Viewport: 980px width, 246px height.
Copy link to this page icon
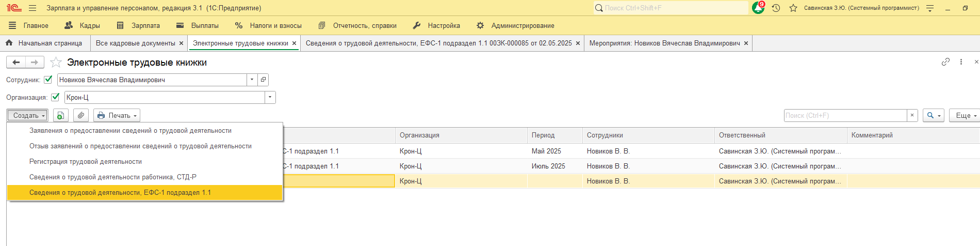click(945, 62)
